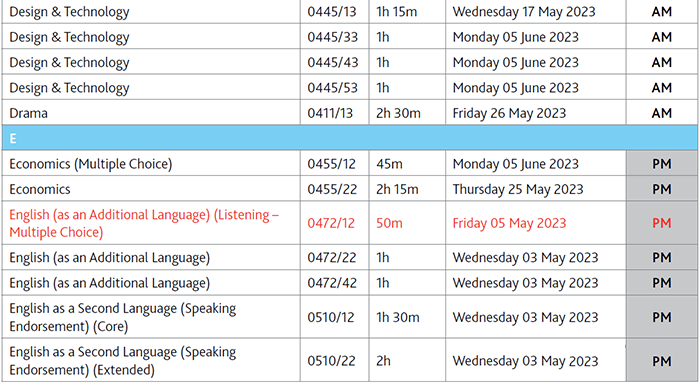700x383 pixels.
Task: Select Thursday 25 May 2023 date cell
Action: (518, 189)
